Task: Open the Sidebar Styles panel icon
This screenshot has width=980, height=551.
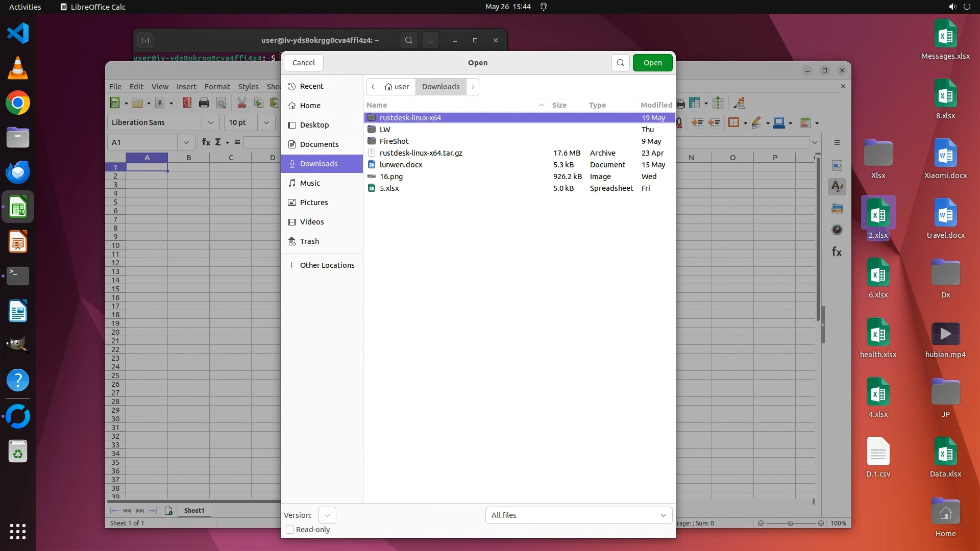Action: pos(837,187)
